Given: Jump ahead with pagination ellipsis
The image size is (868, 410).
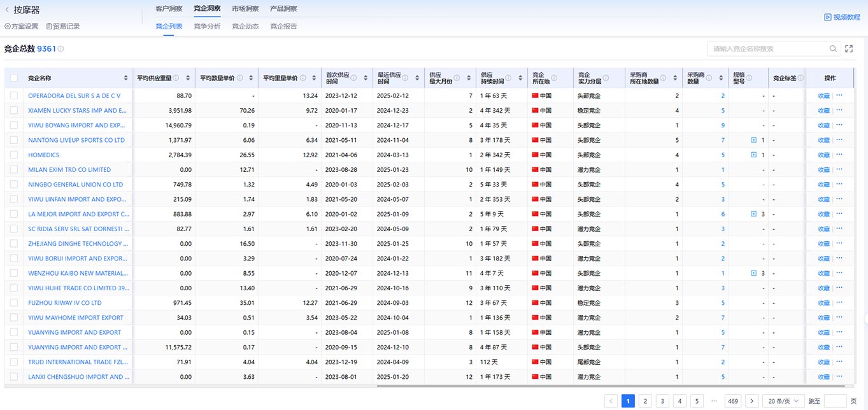Looking at the screenshot, I should (x=714, y=401).
